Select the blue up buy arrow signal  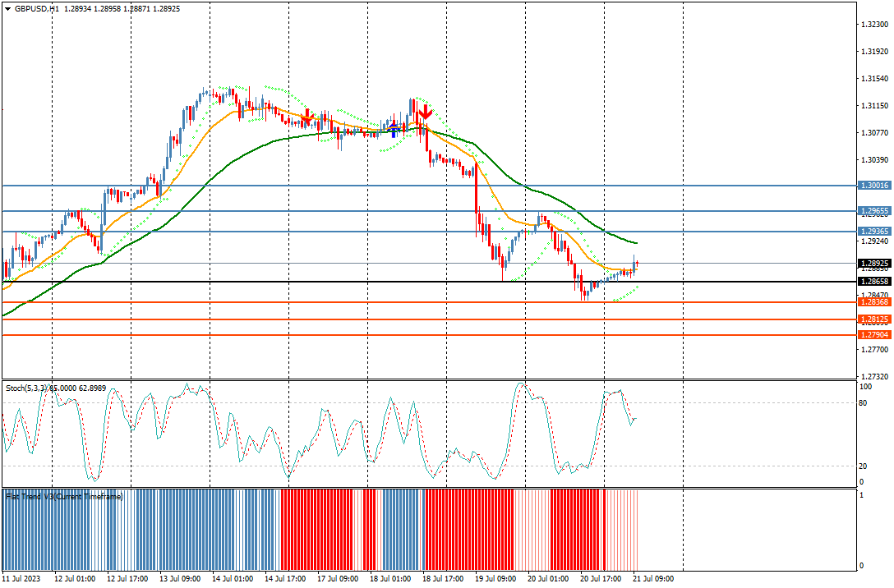tap(393, 129)
